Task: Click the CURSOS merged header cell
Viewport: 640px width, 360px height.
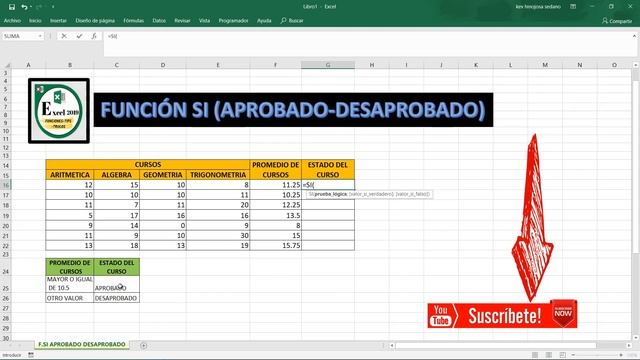Action: point(148,164)
